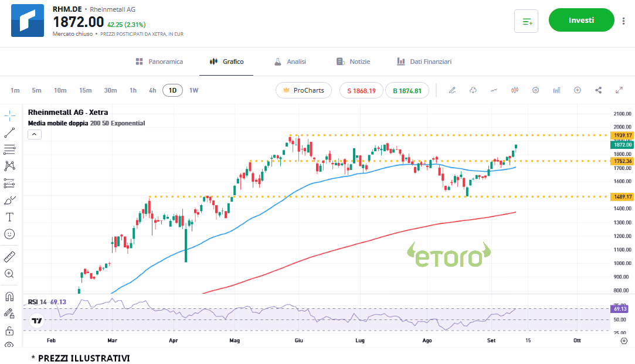Collapse the indicator legend chevron
Image resolution: width=635 pixels, height=364 pixels.
pos(34,134)
